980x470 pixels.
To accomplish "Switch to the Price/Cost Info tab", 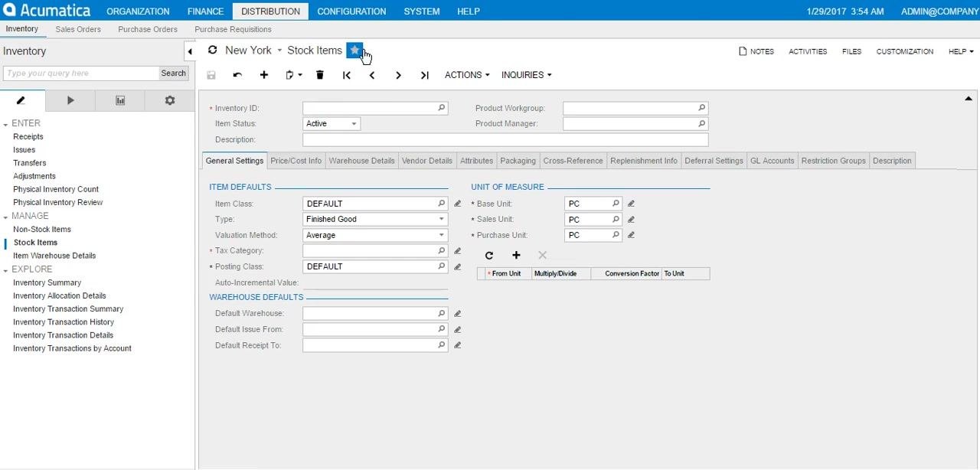I will [x=296, y=161].
